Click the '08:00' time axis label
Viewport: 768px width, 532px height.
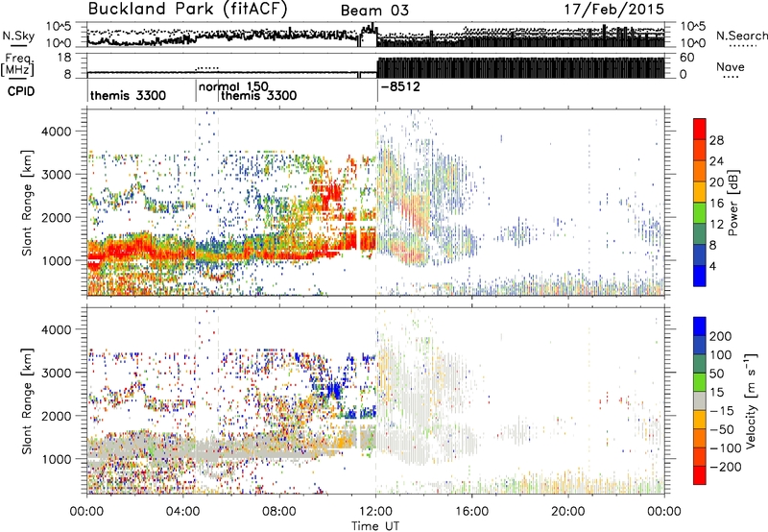tap(279, 512)
